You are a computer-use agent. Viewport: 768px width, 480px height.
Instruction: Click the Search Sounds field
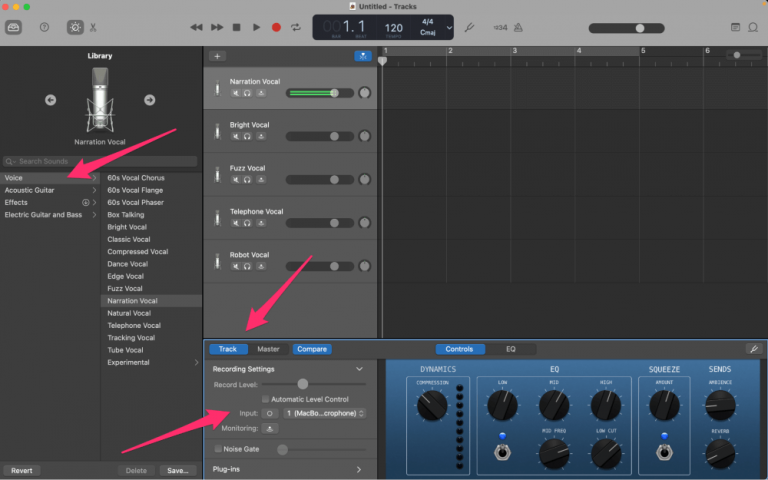tap(100, 161)
